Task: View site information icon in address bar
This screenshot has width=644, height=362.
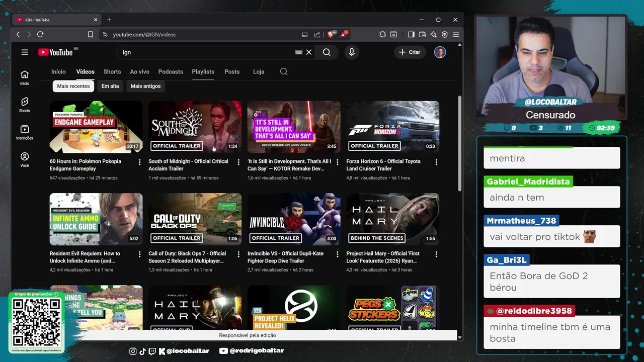Action: tap(105, 34)
